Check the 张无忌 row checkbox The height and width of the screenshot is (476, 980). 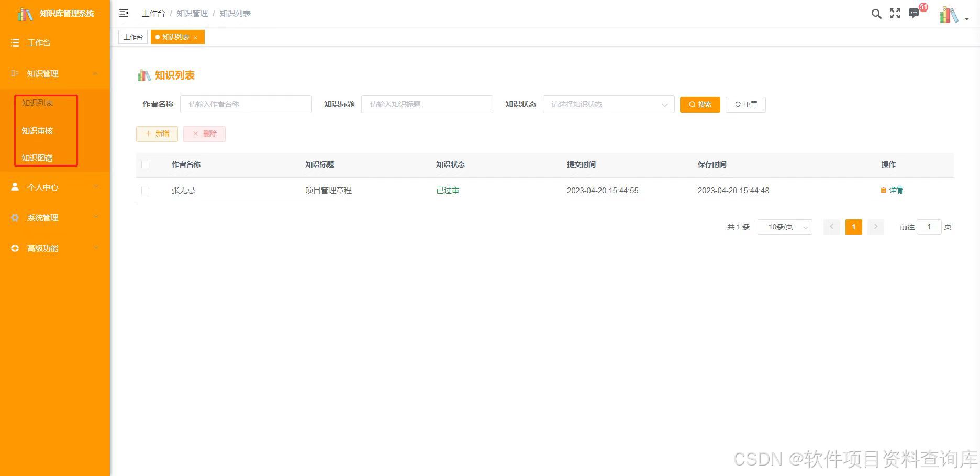146,191
